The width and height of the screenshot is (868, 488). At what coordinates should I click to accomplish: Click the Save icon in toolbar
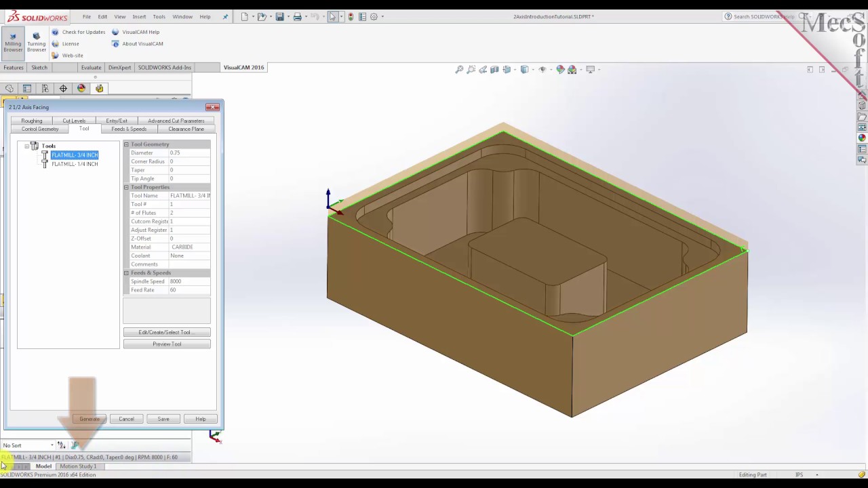point(279,17)
